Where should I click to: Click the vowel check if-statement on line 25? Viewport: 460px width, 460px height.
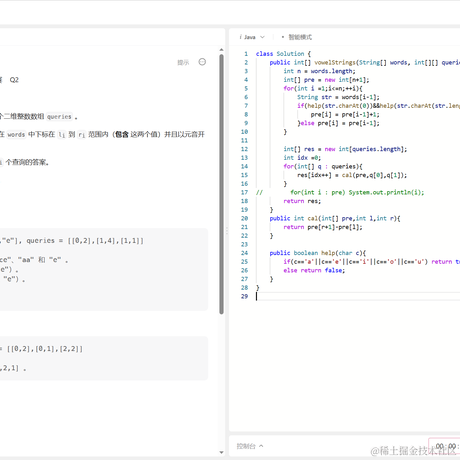372,262
